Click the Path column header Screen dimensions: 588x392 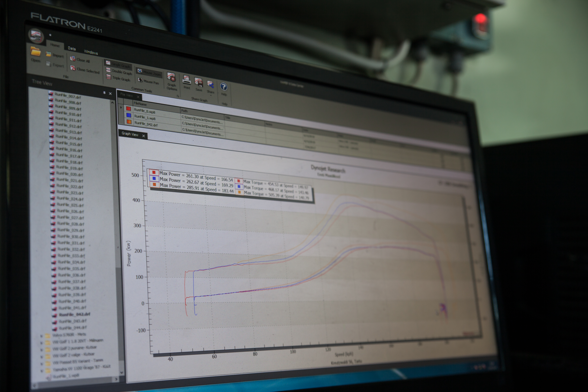coord(184,111)
